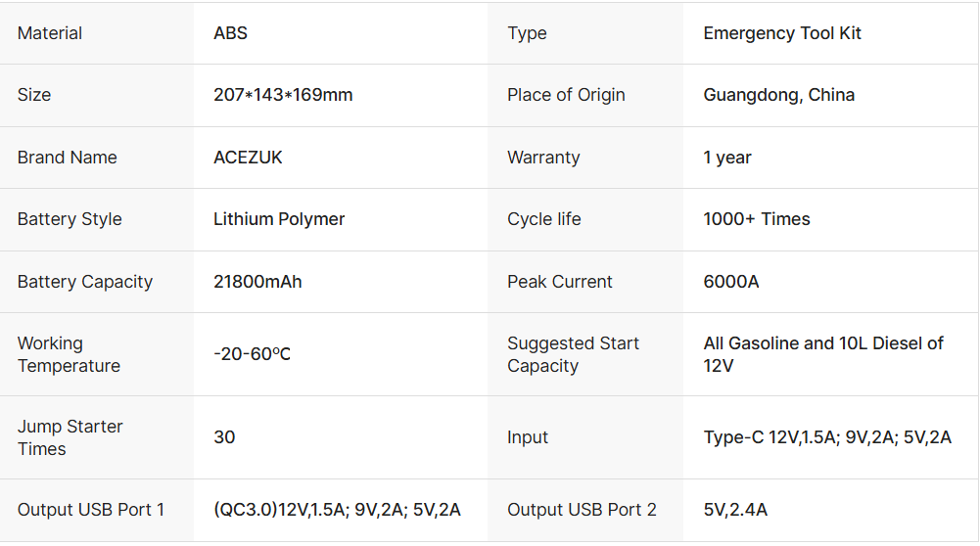Select the size value 207*143*169mm
Image resolution: width=980 pixels, height=546 pixels.
(283, 95)
